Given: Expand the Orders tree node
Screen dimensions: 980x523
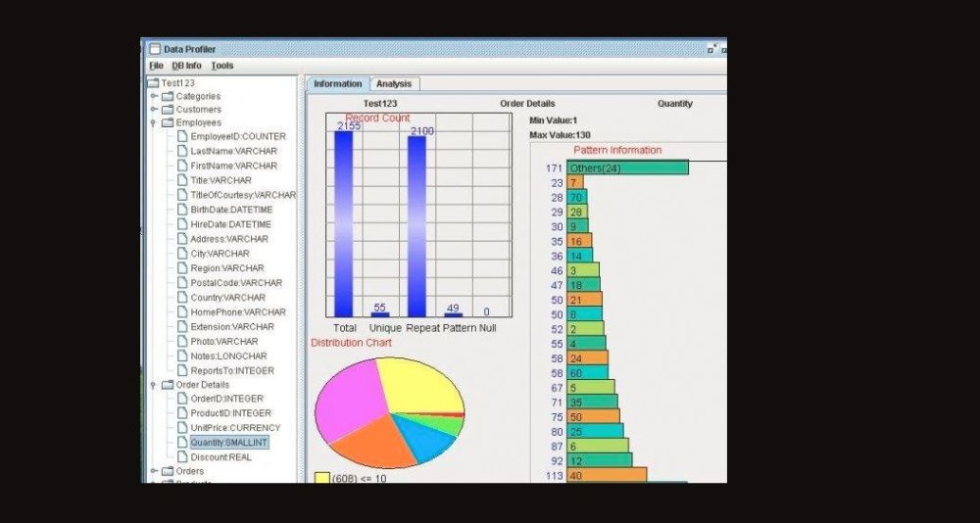Looking at the screenshot, I should tap(154, 471).
